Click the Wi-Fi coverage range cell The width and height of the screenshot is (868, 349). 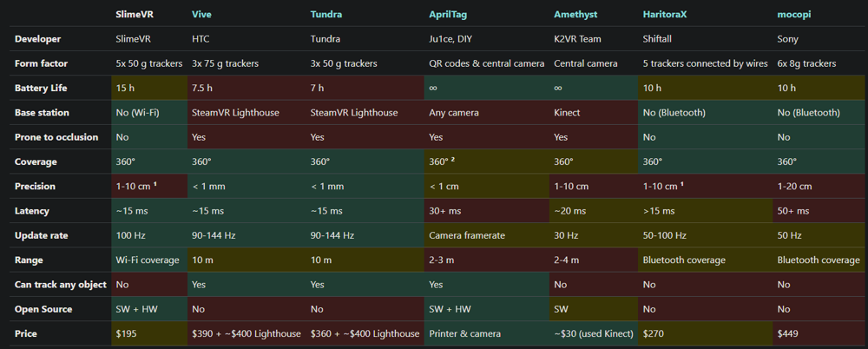click(x=147, y=260)
